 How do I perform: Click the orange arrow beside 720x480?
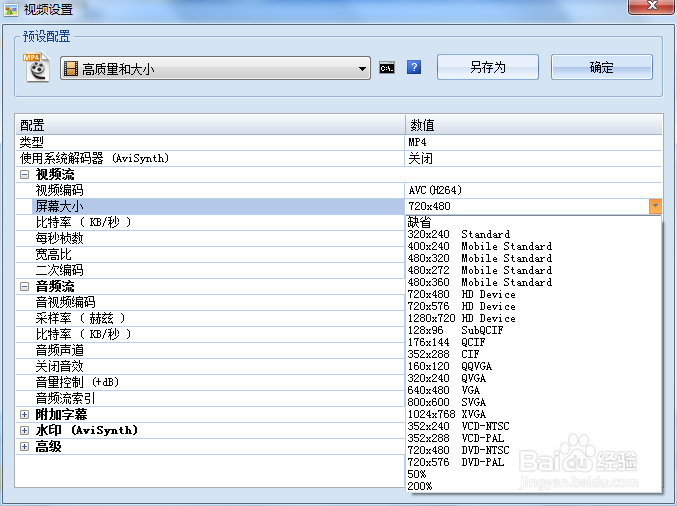(655, 206)
